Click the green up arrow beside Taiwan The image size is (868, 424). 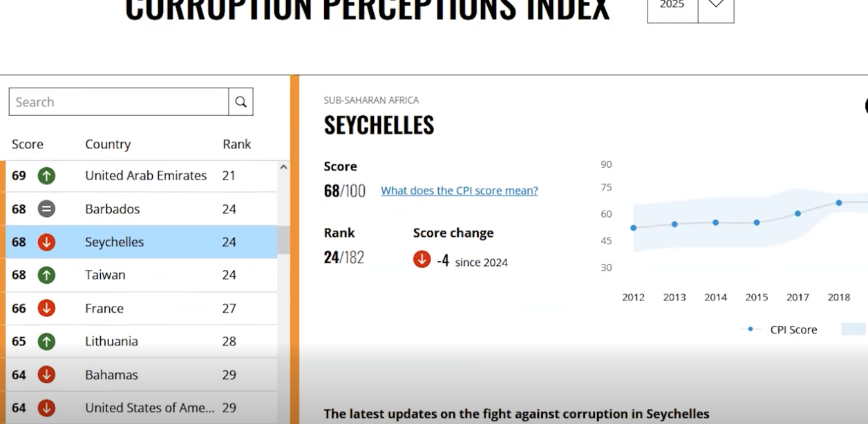[46, 276]
